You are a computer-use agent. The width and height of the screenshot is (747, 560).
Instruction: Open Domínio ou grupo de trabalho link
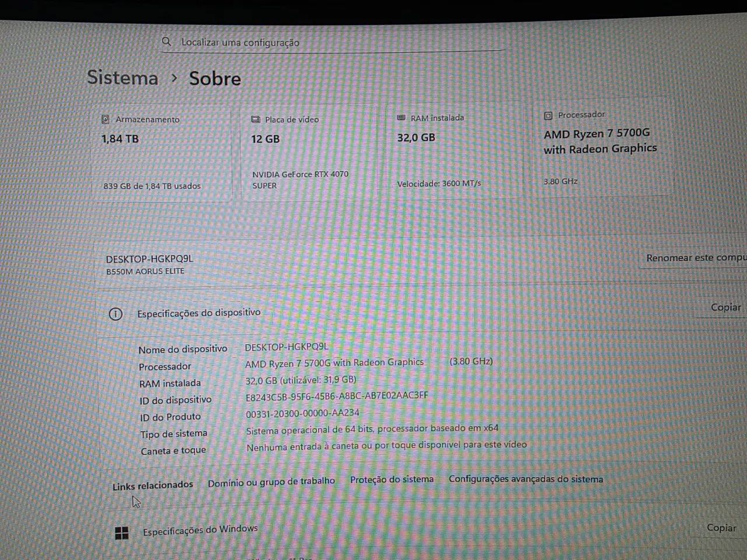pyautogui.click(x=271, y=482)
